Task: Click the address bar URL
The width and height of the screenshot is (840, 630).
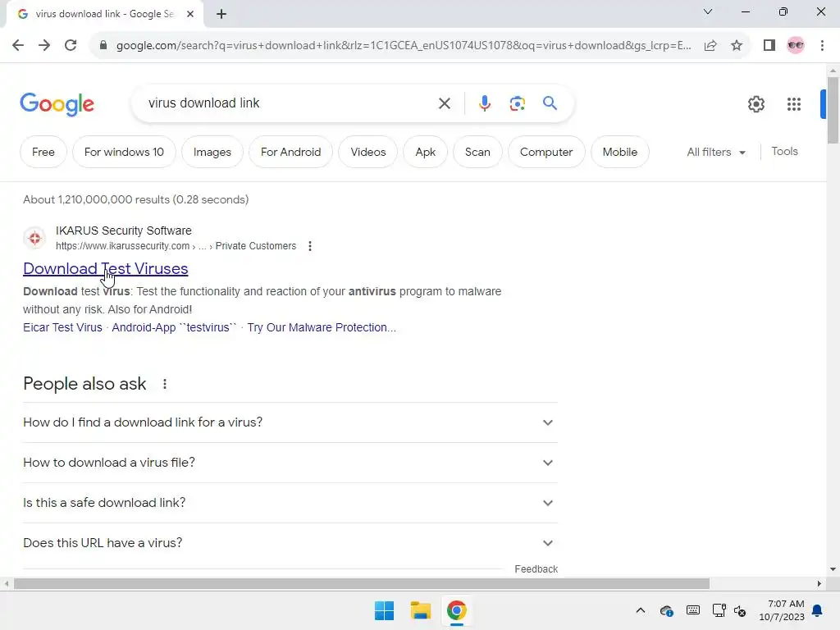Action: (x=404, y=46)
